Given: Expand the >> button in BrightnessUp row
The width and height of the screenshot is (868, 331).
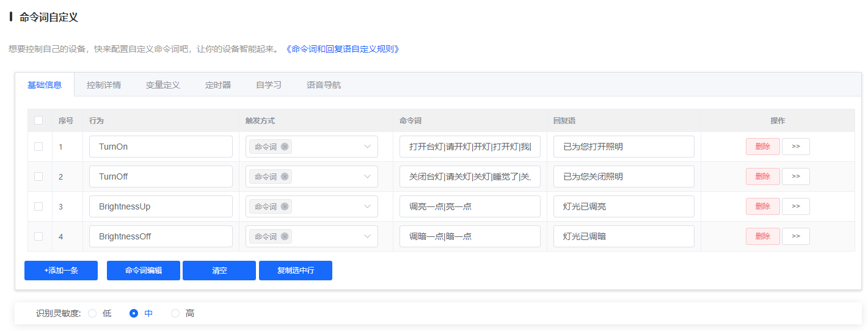Looking at the screenshot, I should click(796, 206).
